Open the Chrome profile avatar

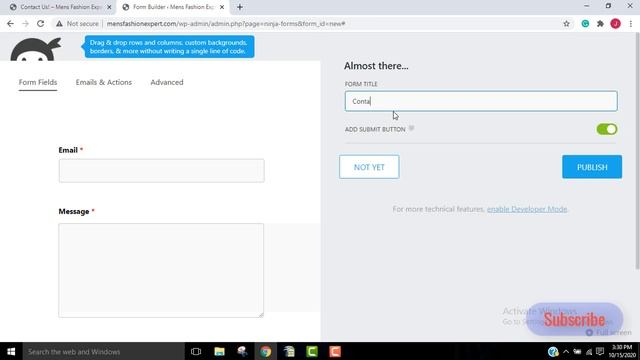coord(616,24)
